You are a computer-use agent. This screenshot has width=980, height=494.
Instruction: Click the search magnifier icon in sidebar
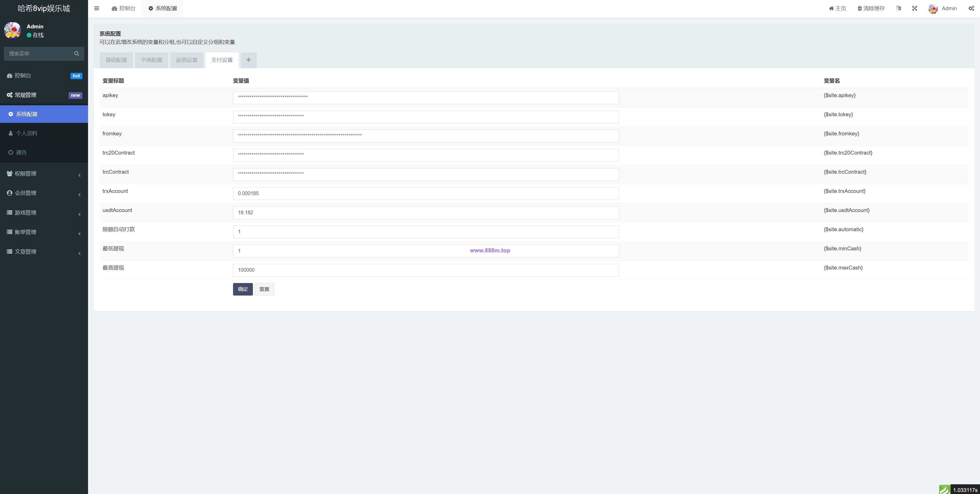pos(77,54)
